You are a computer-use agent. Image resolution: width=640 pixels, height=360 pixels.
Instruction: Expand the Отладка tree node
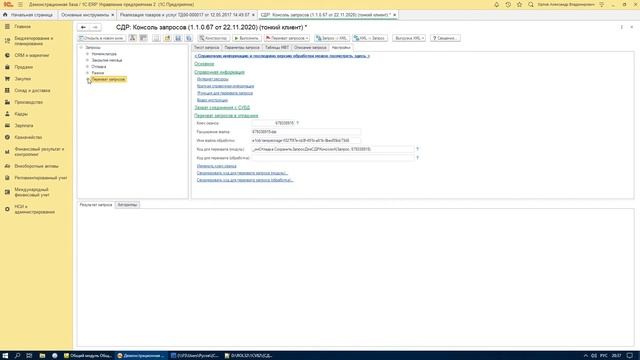coord(87,67)
